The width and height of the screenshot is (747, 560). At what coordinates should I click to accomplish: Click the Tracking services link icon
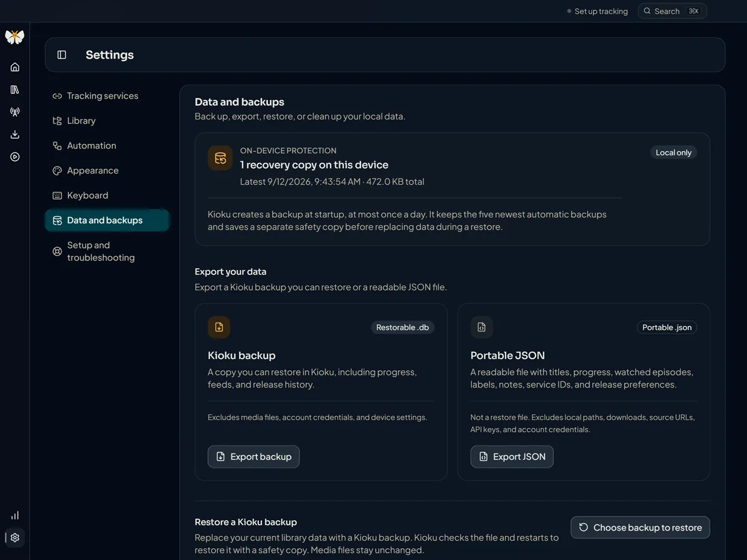(57, 96)
